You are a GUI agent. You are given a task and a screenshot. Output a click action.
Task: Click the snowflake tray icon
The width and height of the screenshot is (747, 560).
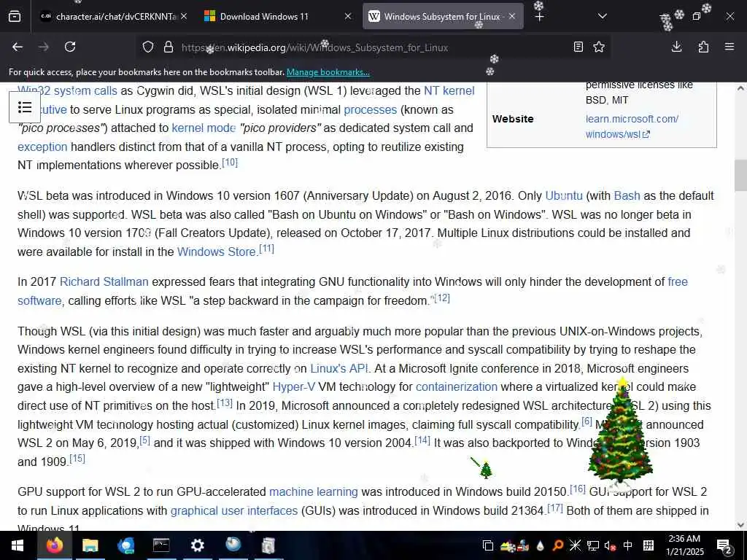[x=576, y=545]
